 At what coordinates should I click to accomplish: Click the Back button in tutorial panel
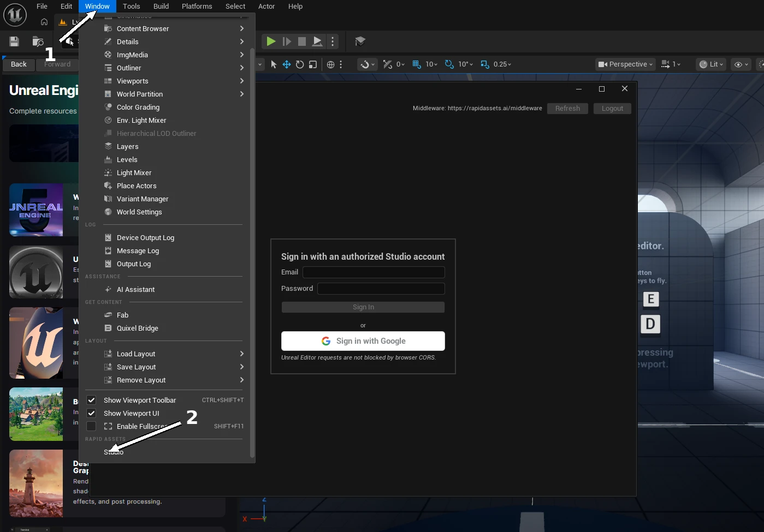pyautogui.click(x=19, y=64)
